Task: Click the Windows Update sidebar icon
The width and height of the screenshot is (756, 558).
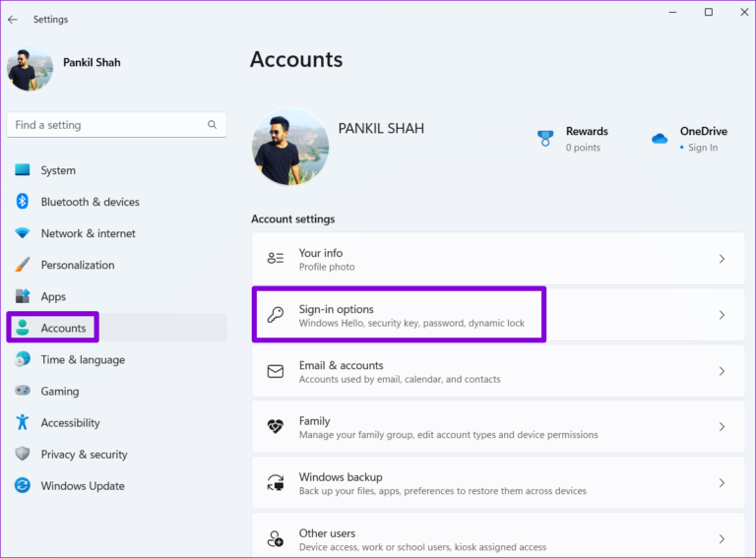Action: coord(23,486)
